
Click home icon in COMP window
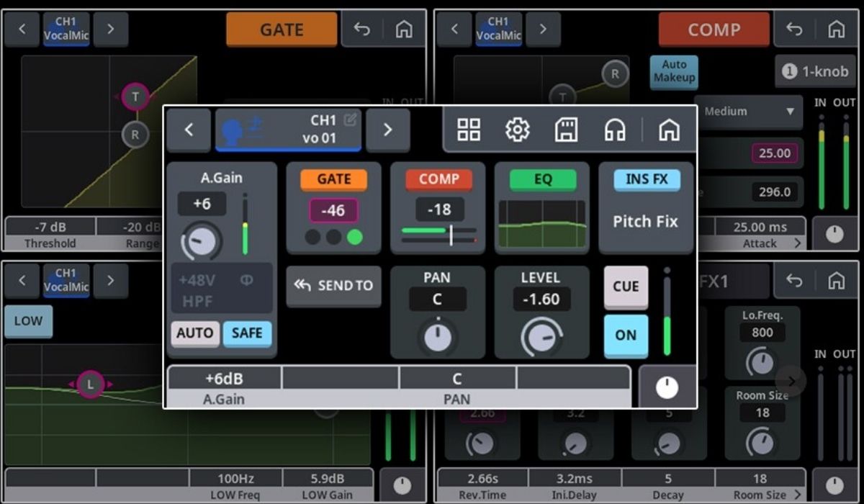[x=836, y=30]
